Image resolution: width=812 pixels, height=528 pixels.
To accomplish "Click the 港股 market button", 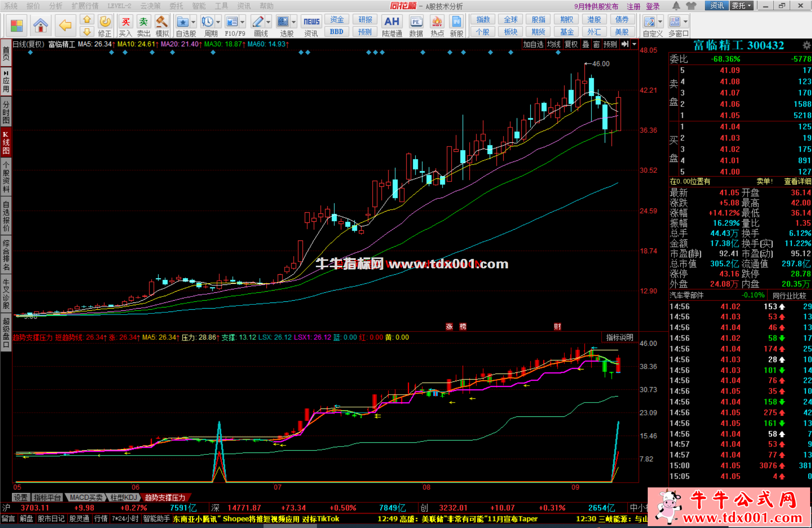I will 594,20.
